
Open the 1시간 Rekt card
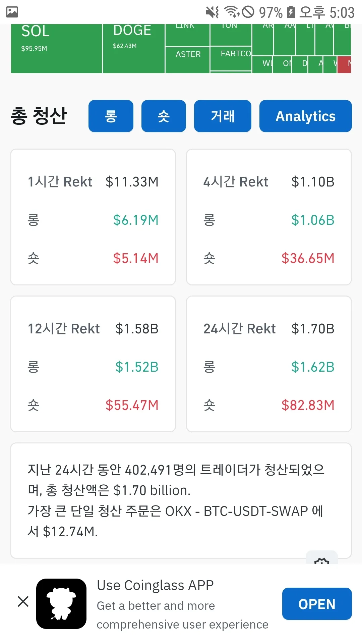pos(93,217)
